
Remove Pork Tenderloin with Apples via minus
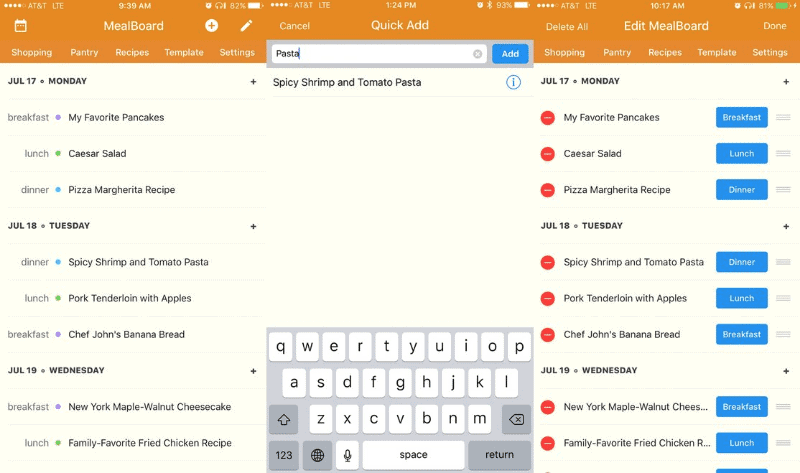[x=547, y=298]
